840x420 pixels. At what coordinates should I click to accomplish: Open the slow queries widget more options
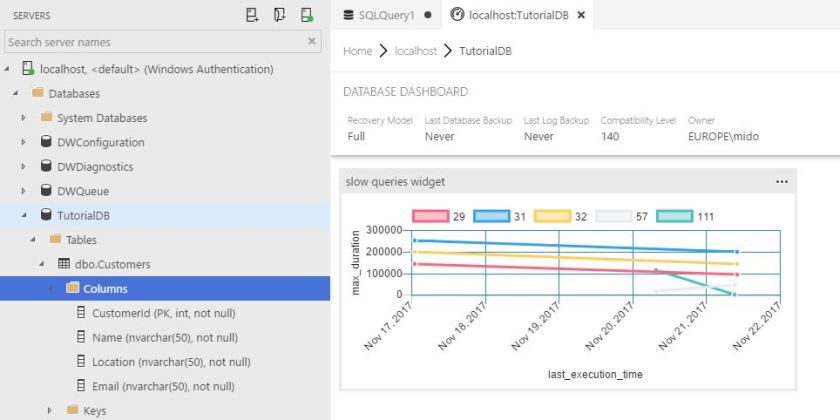pyautogui.click(x=781, y=182)
